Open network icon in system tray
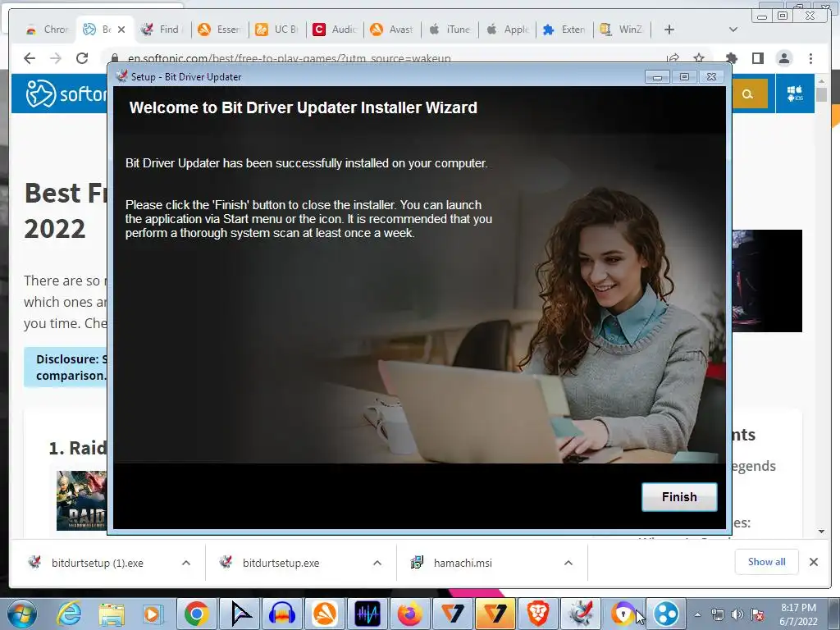Viewport: 840px width, 630px height. [x=717, y=614]
